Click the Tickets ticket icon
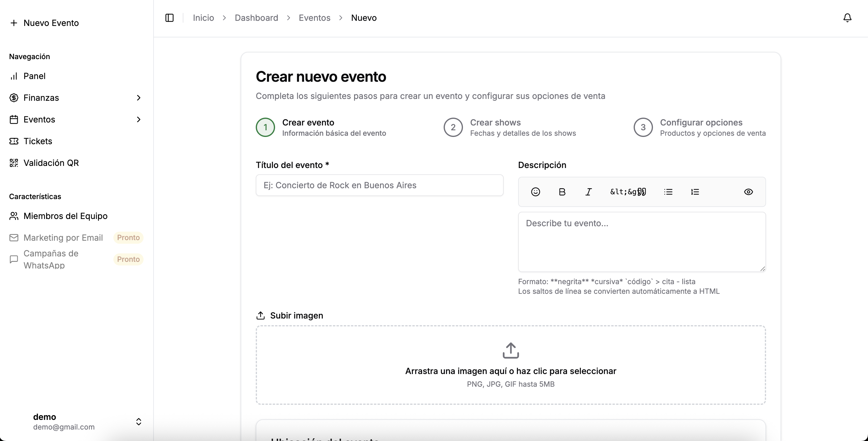 pos(14,141)
